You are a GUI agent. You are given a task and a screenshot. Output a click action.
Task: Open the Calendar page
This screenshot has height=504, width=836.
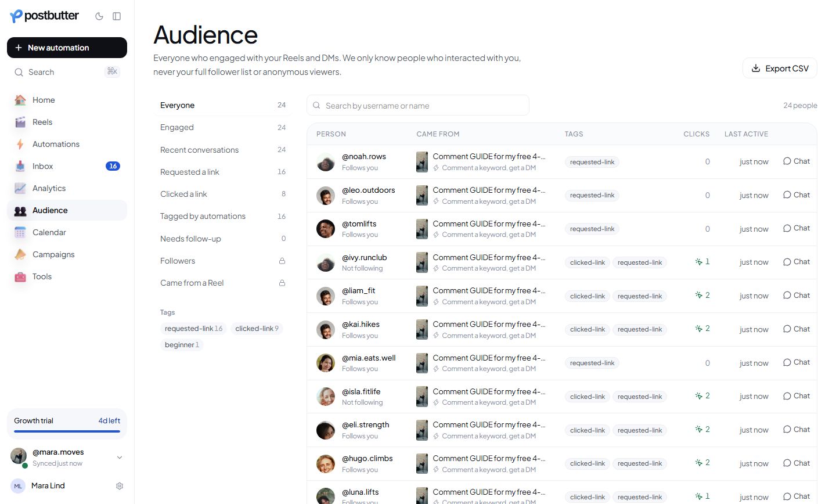67,232
